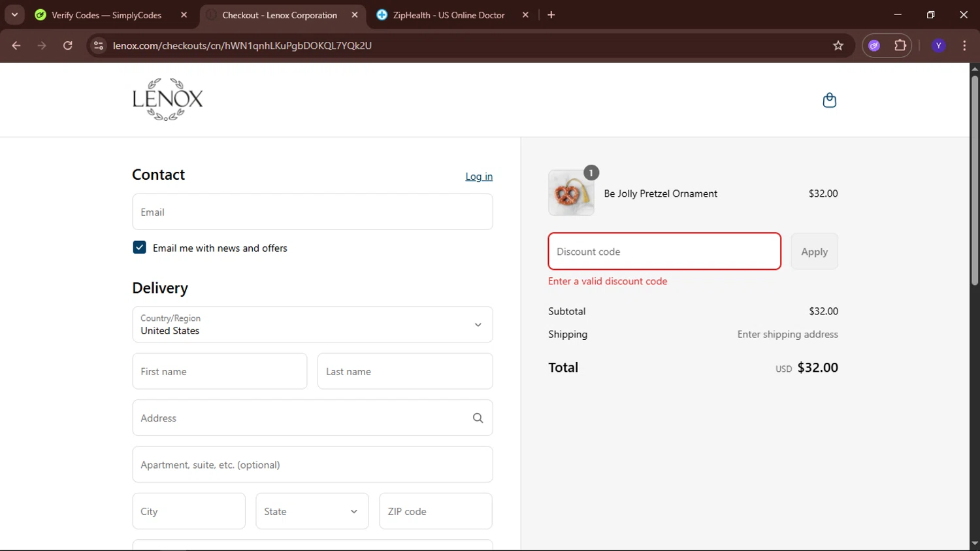Viewport: 980px width, 551px height.
Task: Open the Extensions puzzle icon
Action: click(x=900, y=46)
